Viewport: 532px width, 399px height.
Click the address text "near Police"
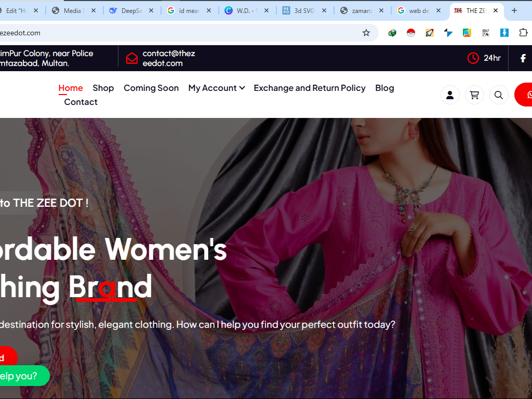click(73, 54)
